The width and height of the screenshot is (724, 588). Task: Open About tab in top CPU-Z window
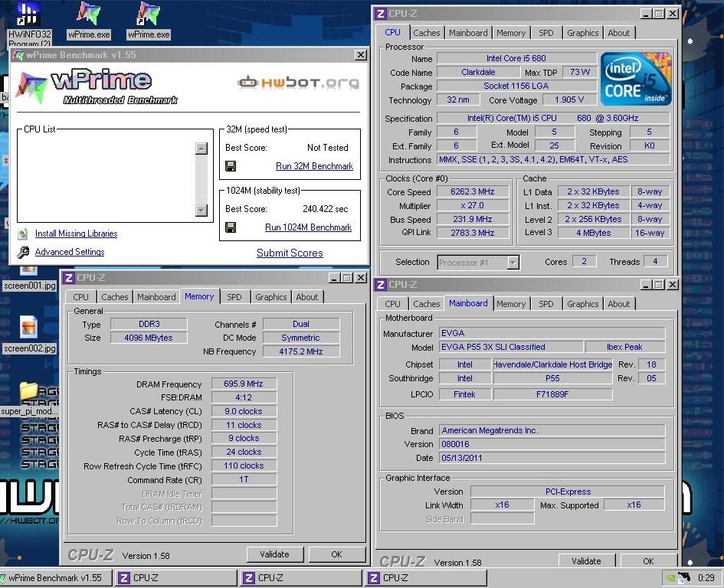coord(619,33)
